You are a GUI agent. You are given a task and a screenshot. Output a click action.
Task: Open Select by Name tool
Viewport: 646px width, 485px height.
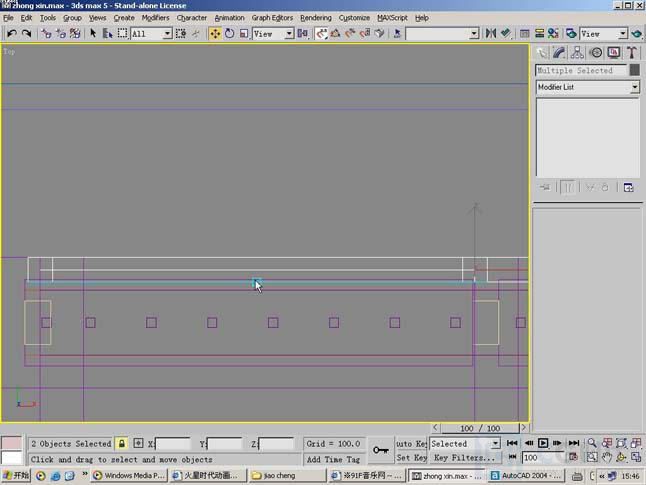tap(108, 33)
